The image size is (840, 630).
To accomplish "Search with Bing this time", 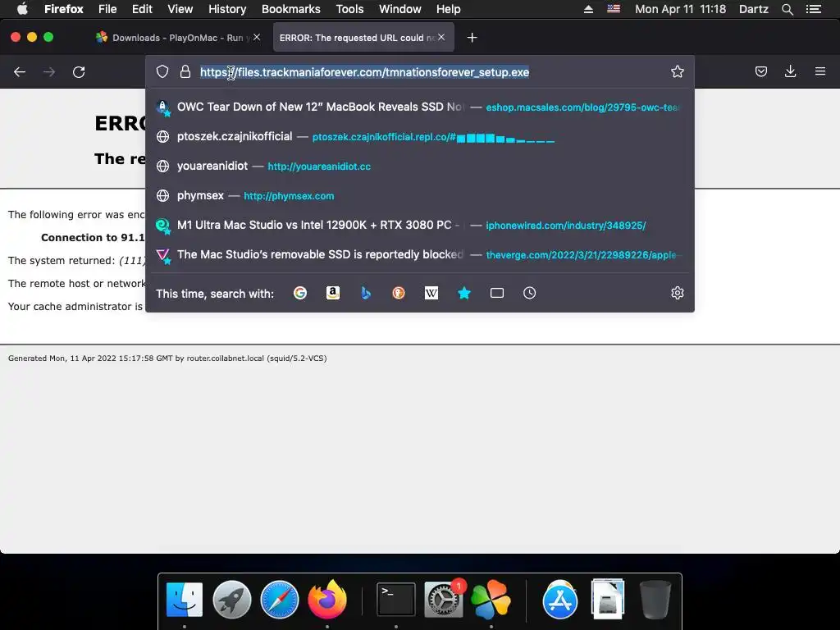I will click(x=366, y=293).
